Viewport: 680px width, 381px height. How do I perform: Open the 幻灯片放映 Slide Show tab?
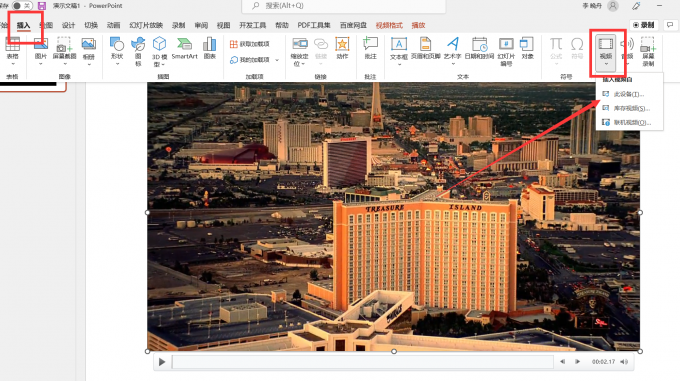(x=146, y=26)
